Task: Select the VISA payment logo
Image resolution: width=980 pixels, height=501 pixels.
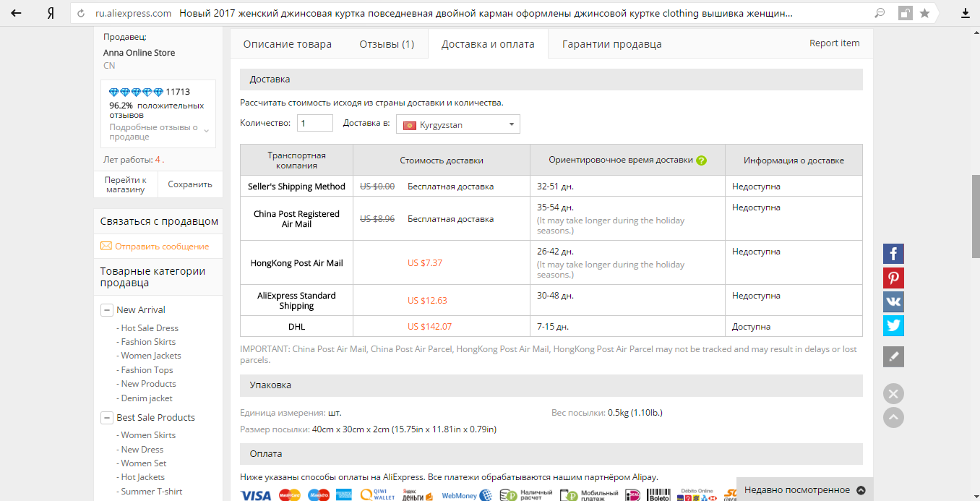Action: pos(255,495)
